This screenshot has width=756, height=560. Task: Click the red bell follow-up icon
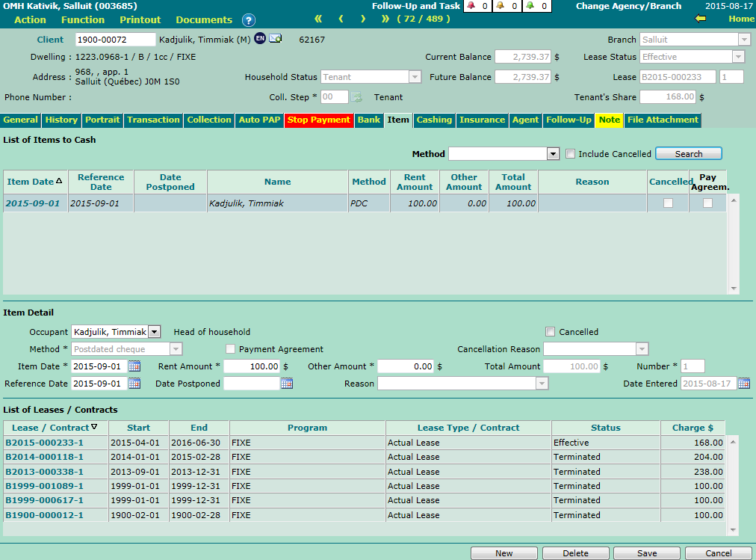pos(471,6)
